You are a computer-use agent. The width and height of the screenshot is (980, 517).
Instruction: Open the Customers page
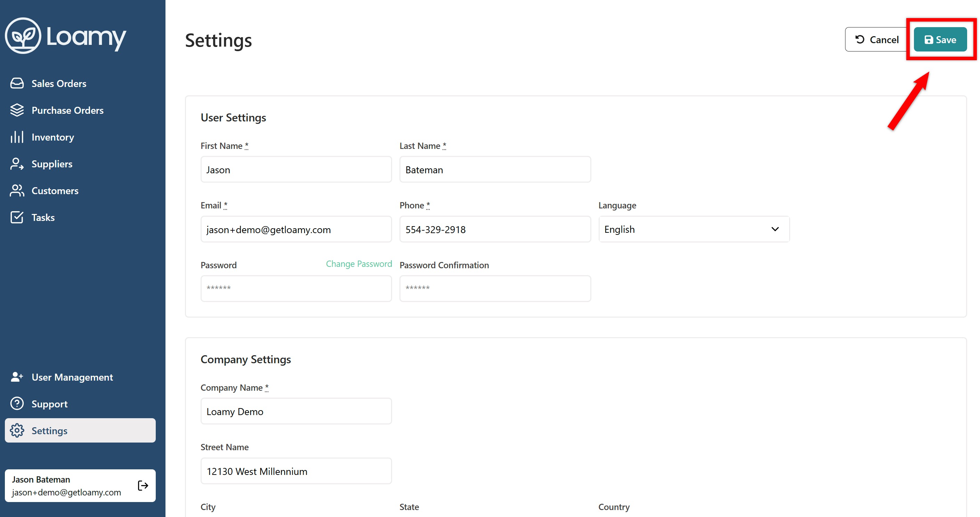point(80,191)
